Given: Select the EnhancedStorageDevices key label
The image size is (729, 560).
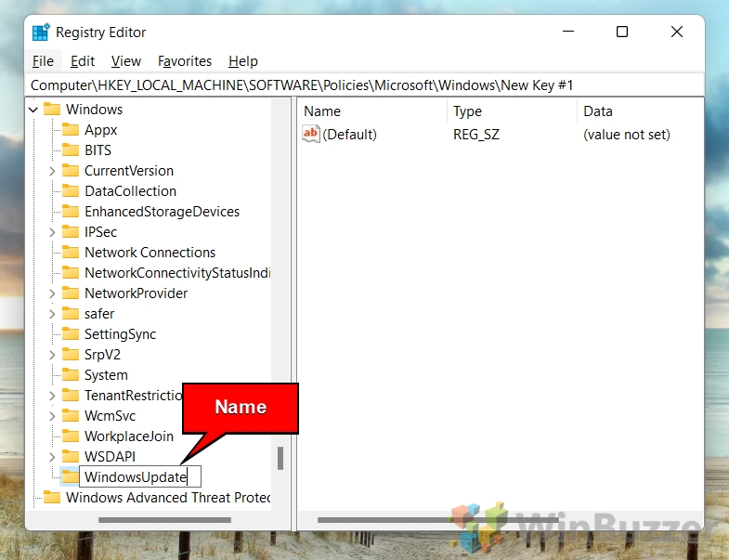Looking at the screenshot, I should (163, 212).
